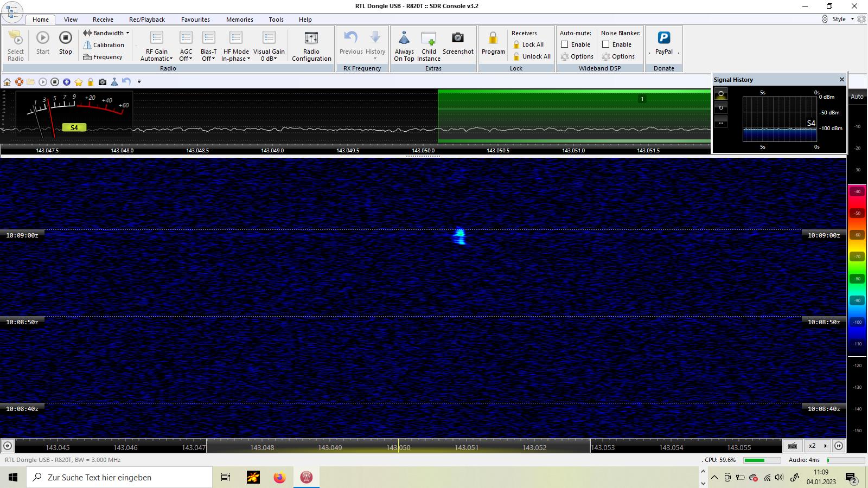Screen dimensions: 868x488
Task: Click the waterfall color scale bar
Action: 857,270
